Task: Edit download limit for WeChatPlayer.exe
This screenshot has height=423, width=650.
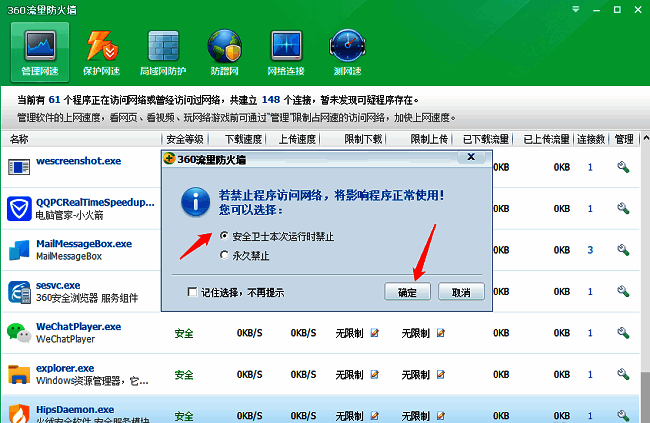Action: pyautogui.click(x=375, y=332)
